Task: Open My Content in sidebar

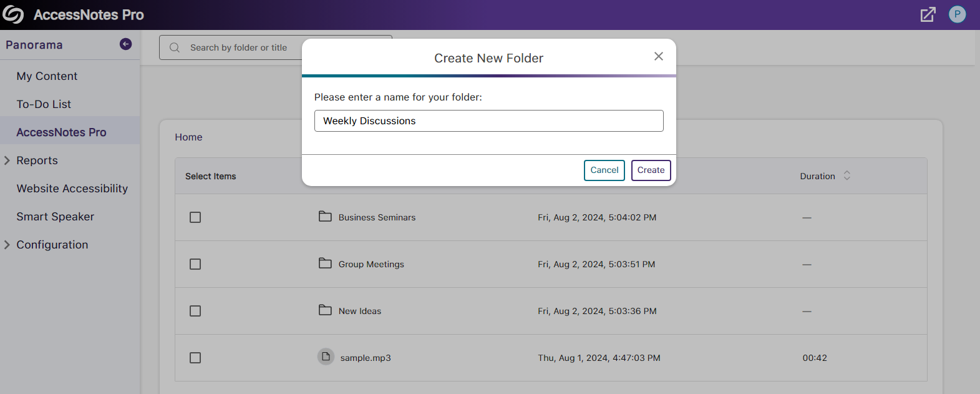Action: click(x=47, y=76)
